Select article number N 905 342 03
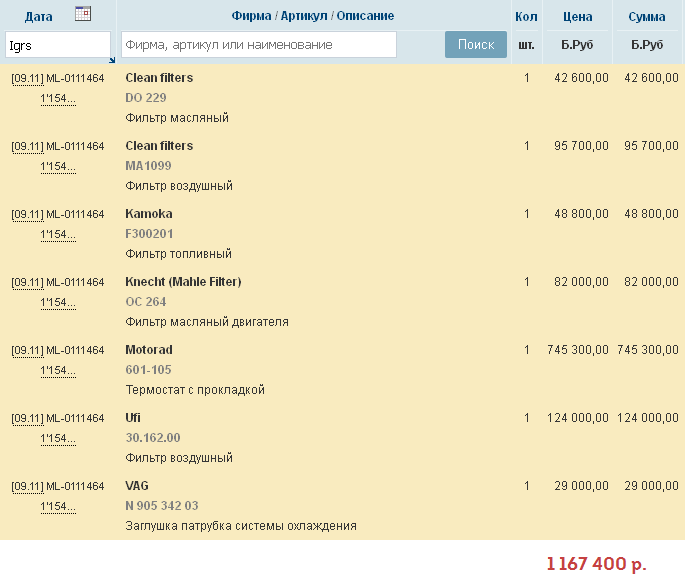This screenshot has width=685, height=575. (162, 506)
